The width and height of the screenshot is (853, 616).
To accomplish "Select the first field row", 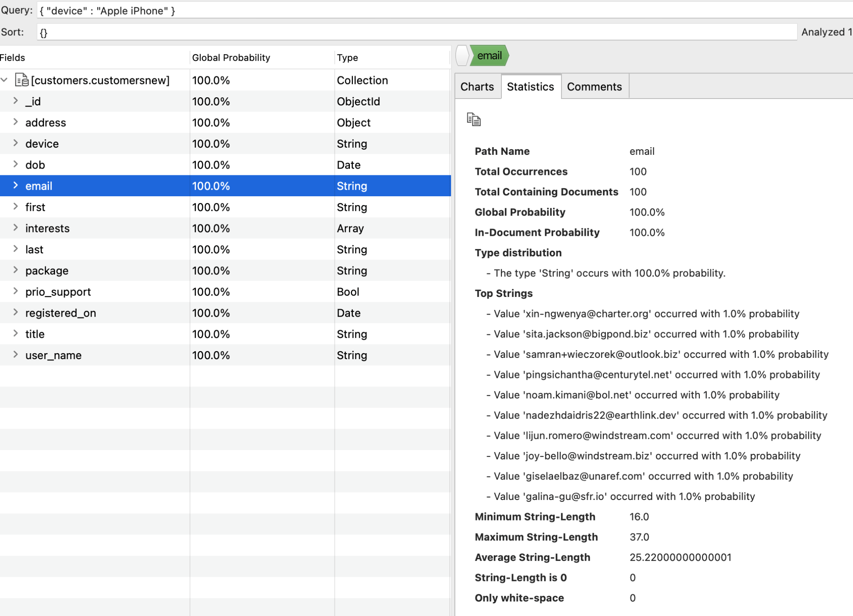I will pyautogui.click(x=225, y=207).
